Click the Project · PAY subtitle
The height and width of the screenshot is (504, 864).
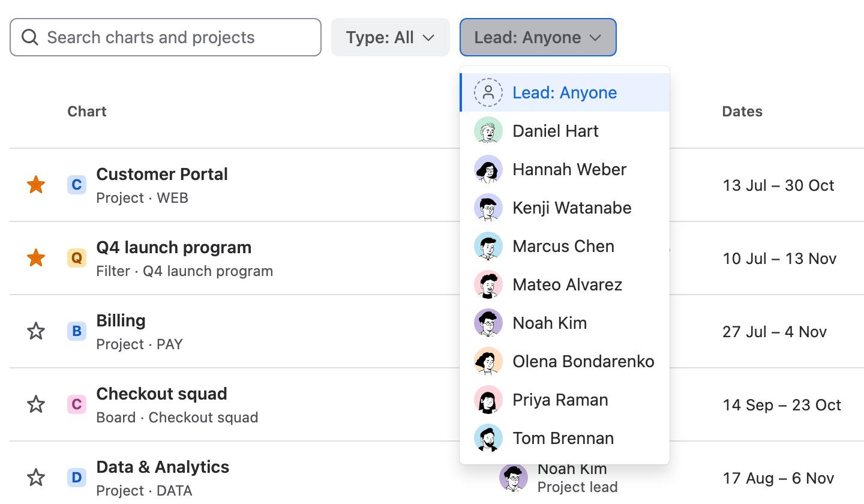click(x=139, y=344)
